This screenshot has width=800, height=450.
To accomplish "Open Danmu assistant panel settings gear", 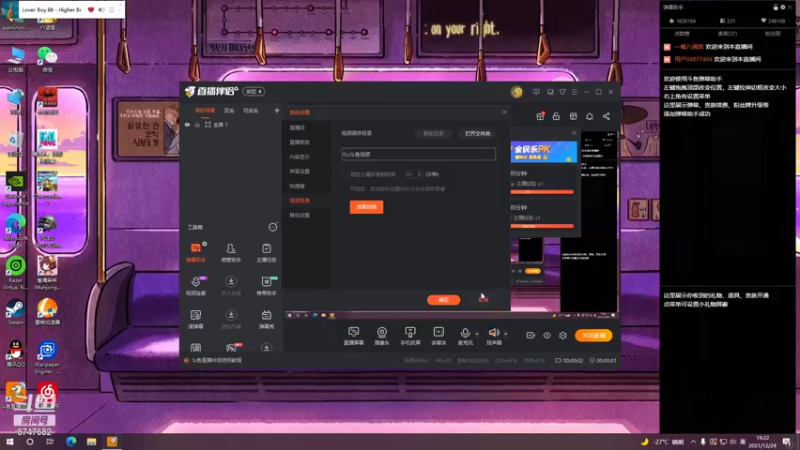I will [783, 7].
